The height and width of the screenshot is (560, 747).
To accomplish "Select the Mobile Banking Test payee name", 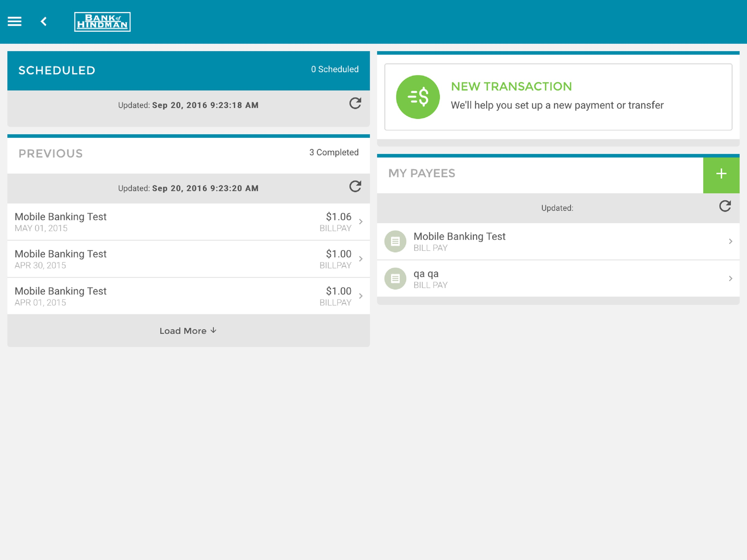I will [459, 236].
